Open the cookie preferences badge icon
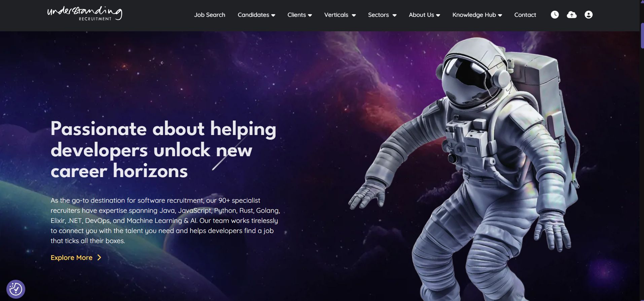Viewport: 644px width, 301px height. click(16, 289)
